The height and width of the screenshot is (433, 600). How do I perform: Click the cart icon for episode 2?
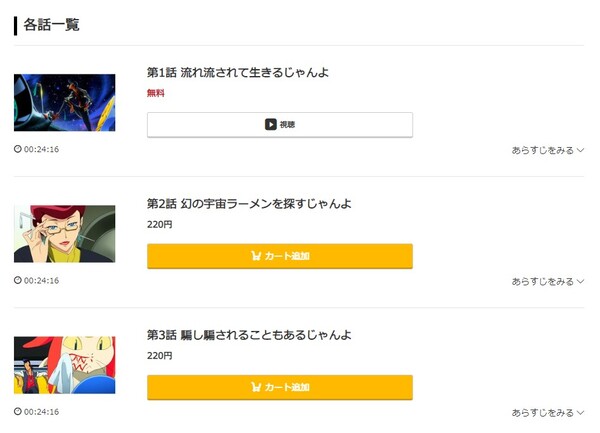[256, 256]
